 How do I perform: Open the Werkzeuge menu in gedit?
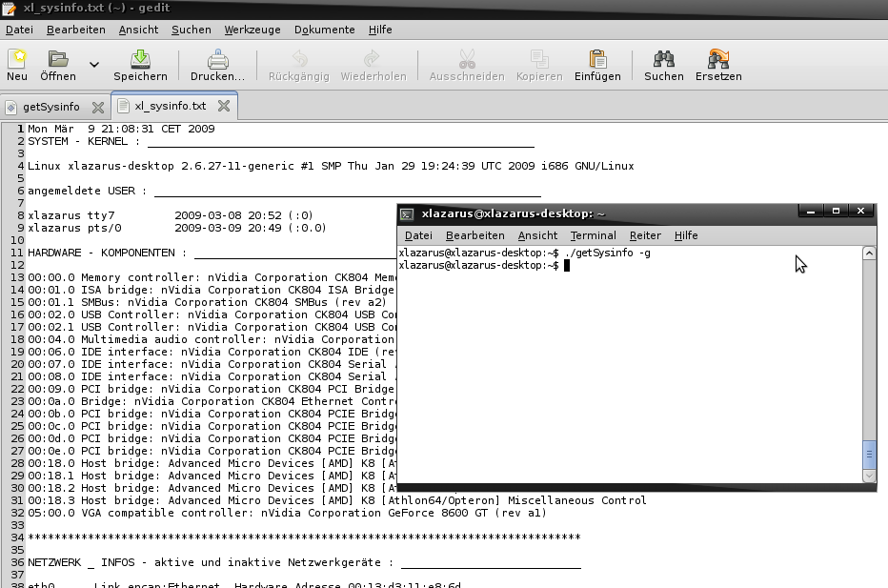252,30
